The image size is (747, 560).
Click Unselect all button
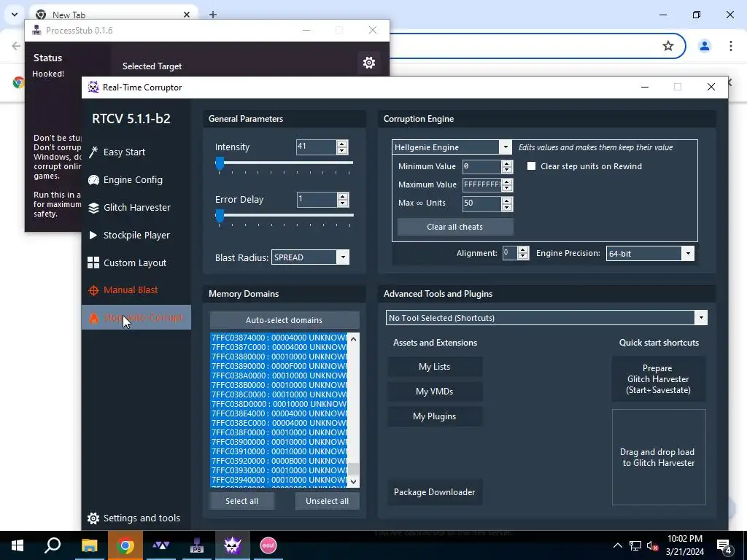(x=327, y=501)
